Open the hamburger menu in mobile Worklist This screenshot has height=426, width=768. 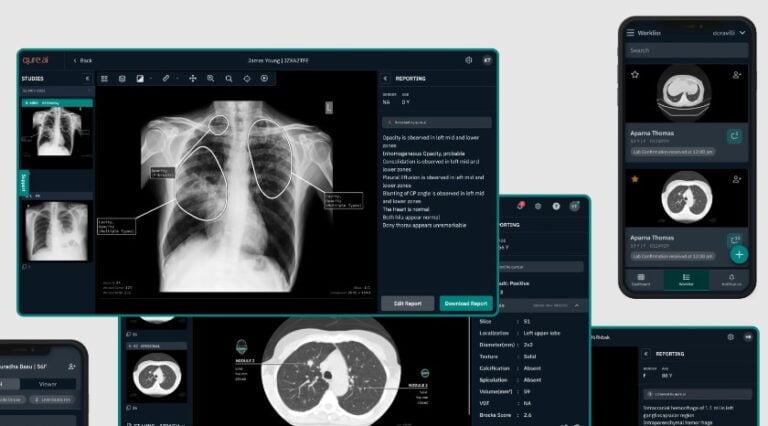[630, 33]
